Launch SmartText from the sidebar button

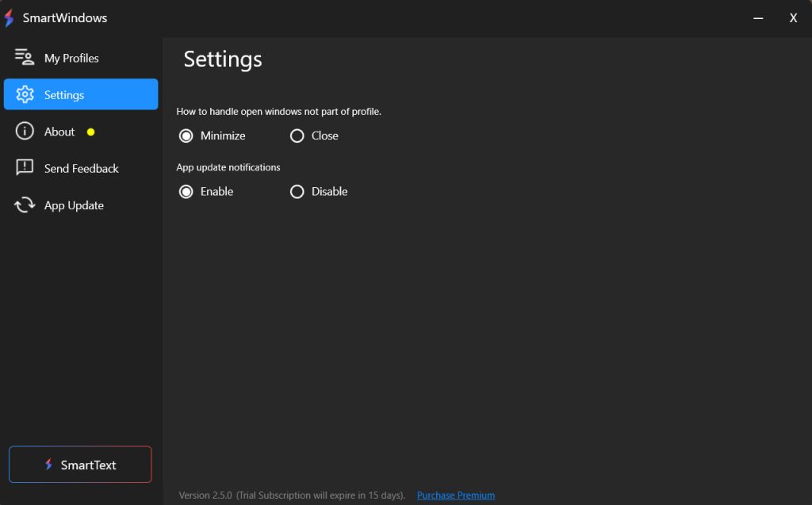pyautogui.click(x=80, y=464)
